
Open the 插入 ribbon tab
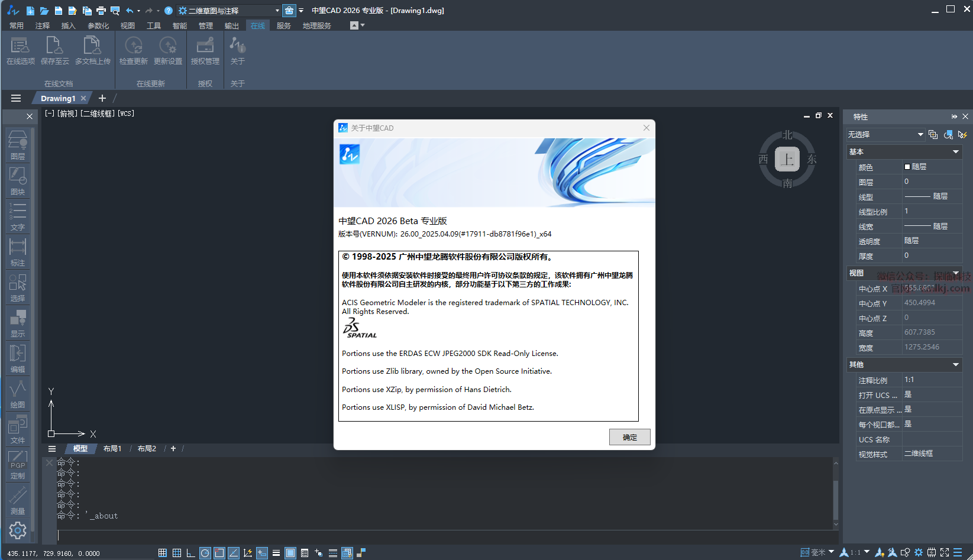69,26
